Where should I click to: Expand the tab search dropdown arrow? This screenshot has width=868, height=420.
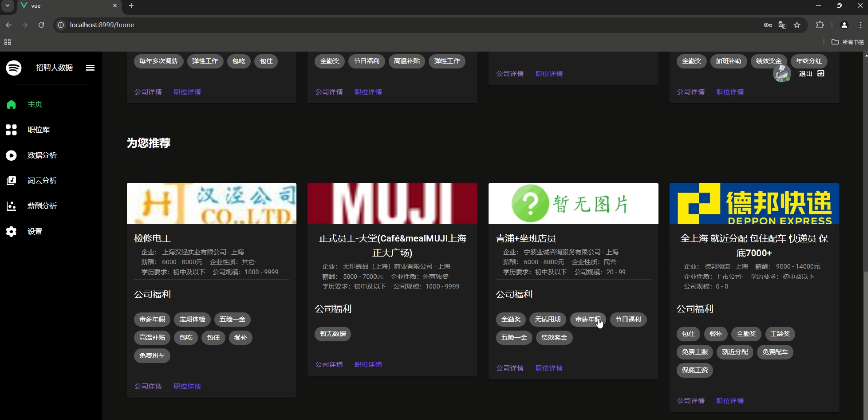tap(7, 6)
